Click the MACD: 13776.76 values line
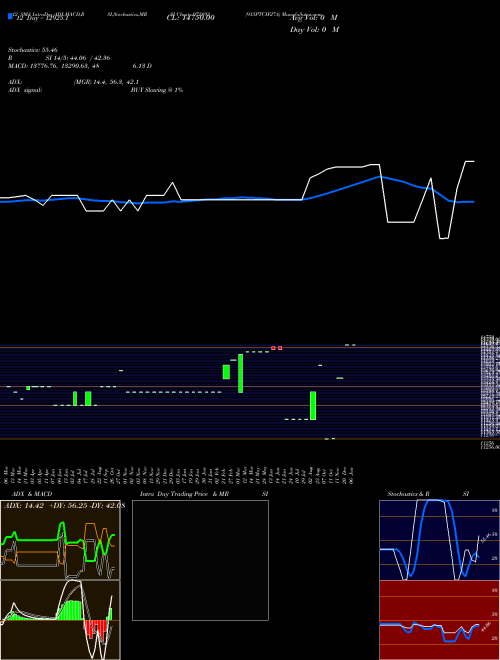500x660 pixels. pos(80,66)
